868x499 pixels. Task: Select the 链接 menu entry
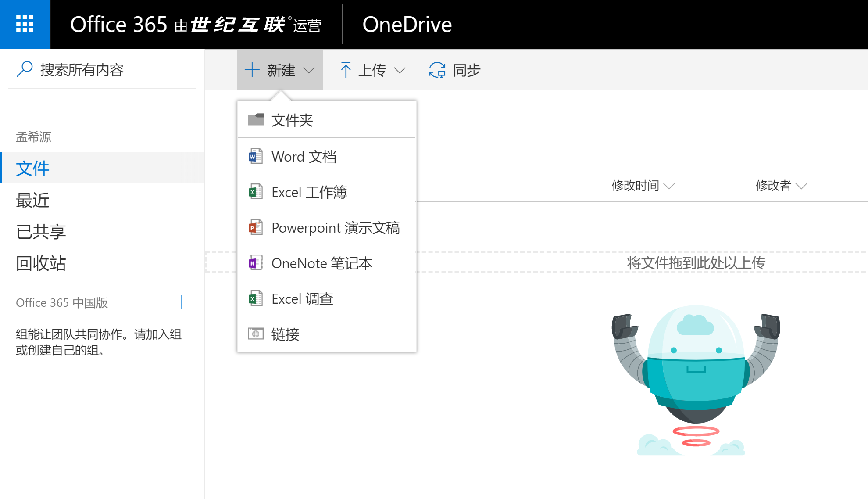(x=326, y=334)
